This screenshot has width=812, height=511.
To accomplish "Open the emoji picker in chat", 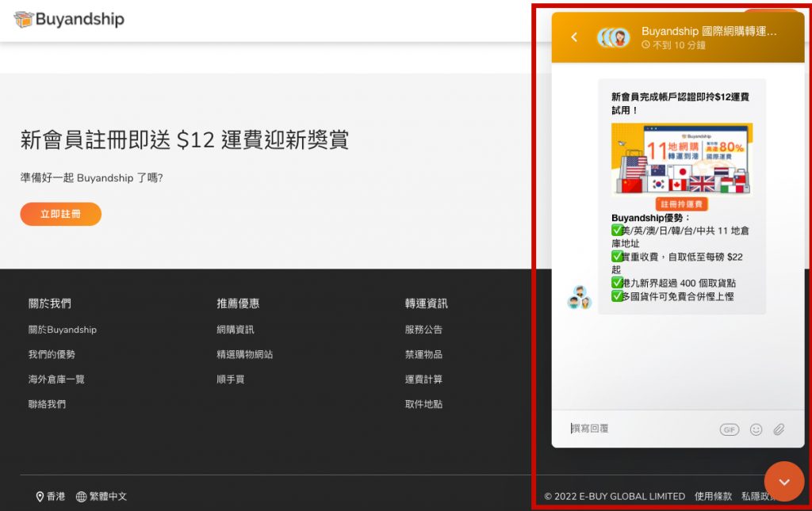I will click(756, 429).
